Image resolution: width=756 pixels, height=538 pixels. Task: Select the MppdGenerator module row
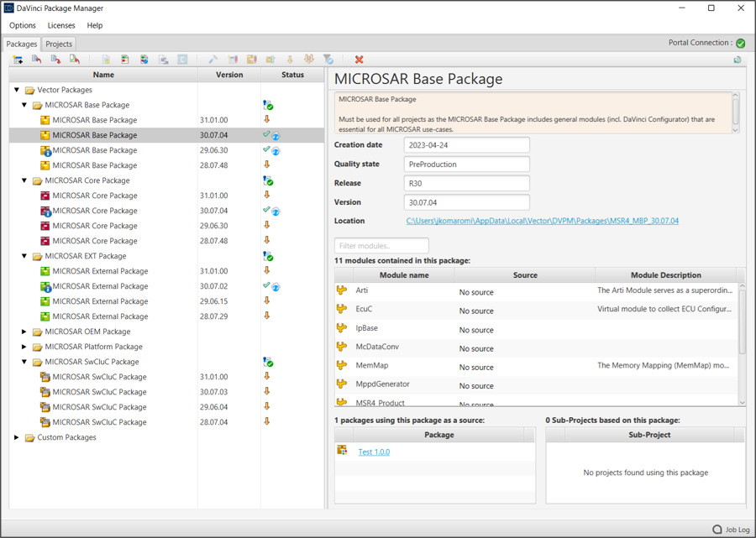(x=536, y=384)
